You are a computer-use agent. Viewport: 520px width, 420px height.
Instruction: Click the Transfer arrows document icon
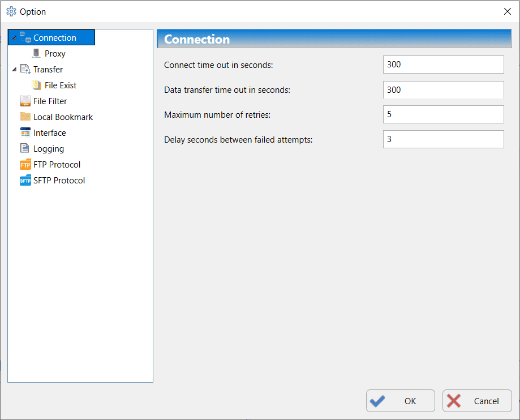tap(25, 70)
